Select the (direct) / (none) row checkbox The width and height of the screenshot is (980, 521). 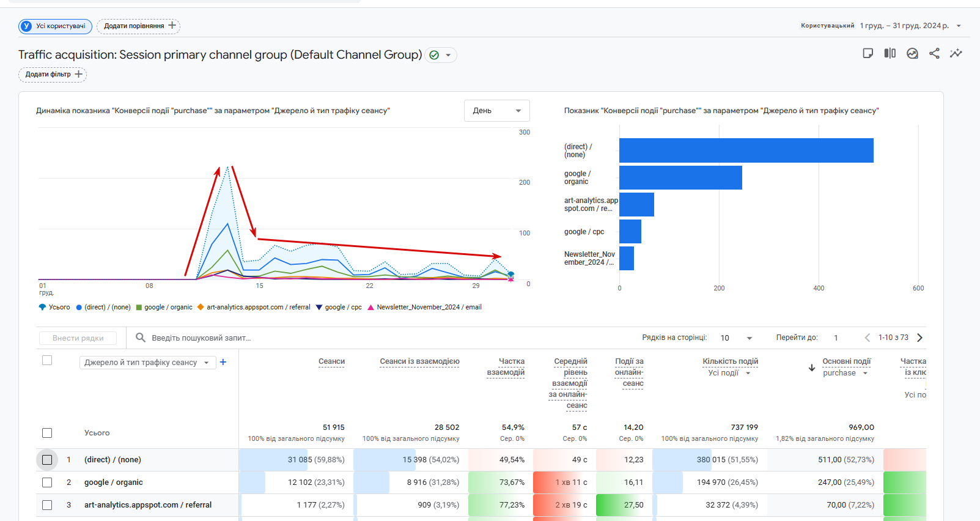(x=47, y=460)
